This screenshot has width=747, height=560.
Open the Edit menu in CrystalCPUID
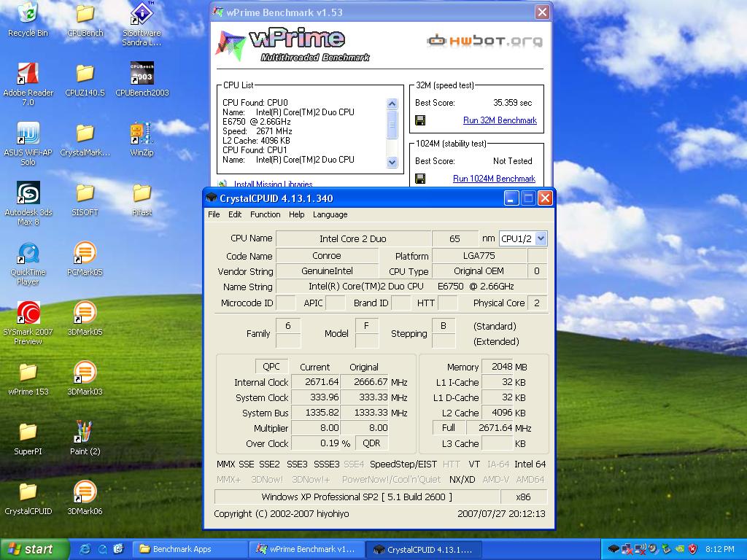[x=235, y=214]
